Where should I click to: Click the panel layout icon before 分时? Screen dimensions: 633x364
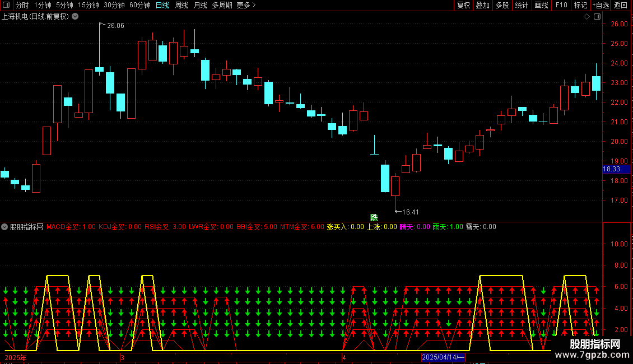[6, 5]
